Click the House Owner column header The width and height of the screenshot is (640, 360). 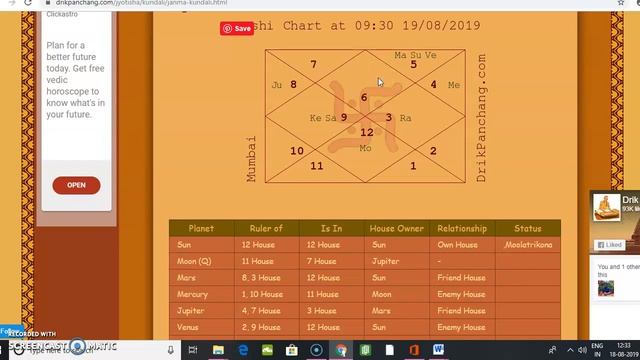[x=397, y=229]
